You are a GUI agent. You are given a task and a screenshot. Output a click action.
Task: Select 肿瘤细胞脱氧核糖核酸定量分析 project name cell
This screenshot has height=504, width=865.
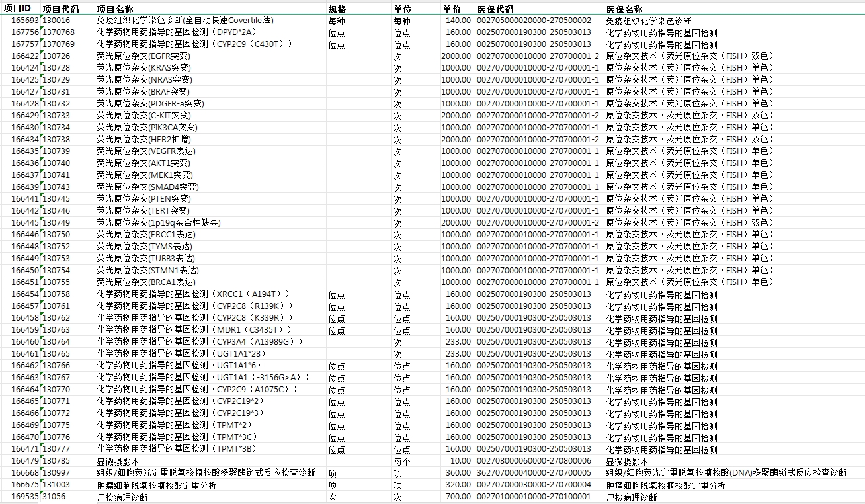click(x=157, y=485)
